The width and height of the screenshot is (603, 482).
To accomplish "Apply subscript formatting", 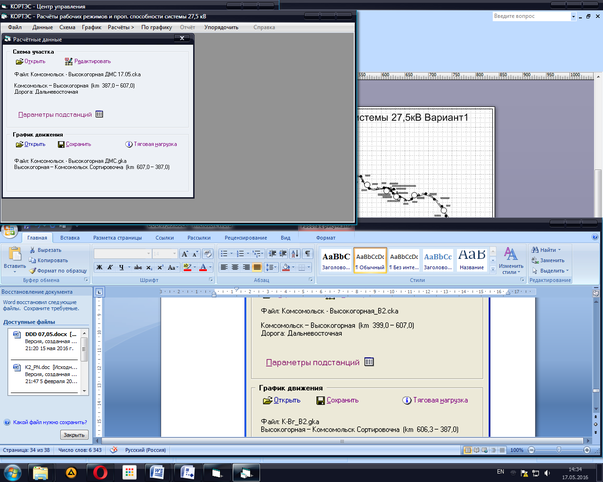I will (149, 267).
